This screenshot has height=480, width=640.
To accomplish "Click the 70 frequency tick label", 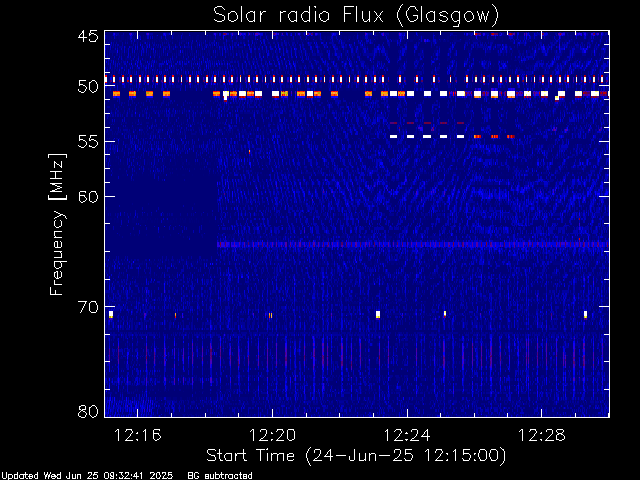I will pyautogui.click(x=88, y=307).
